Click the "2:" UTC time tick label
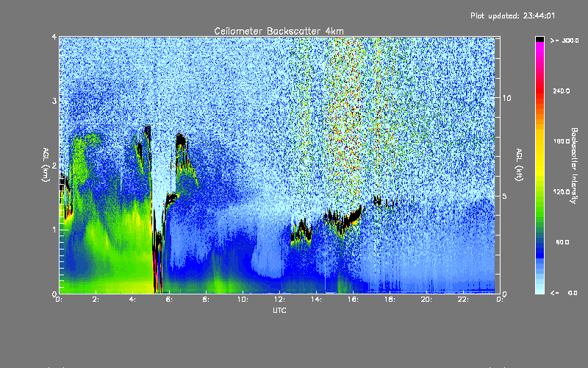This screenshot has height=368, width=588. 96,300
